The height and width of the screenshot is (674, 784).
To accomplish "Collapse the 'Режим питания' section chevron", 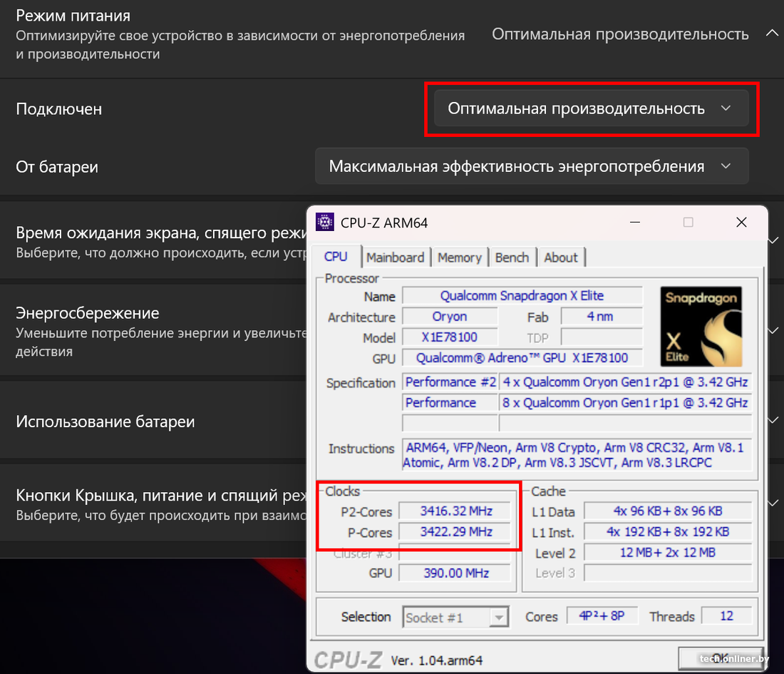I will tap(772, 34).
